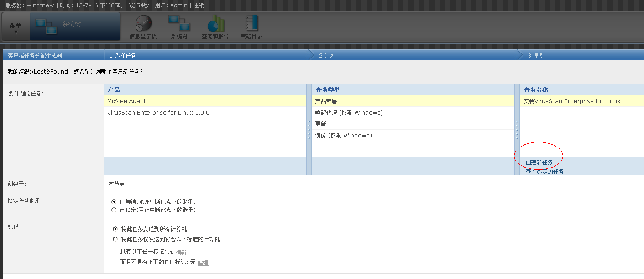644x279 pixels.
Task: Go to step 3 摘要
Action: pos(535,56)
